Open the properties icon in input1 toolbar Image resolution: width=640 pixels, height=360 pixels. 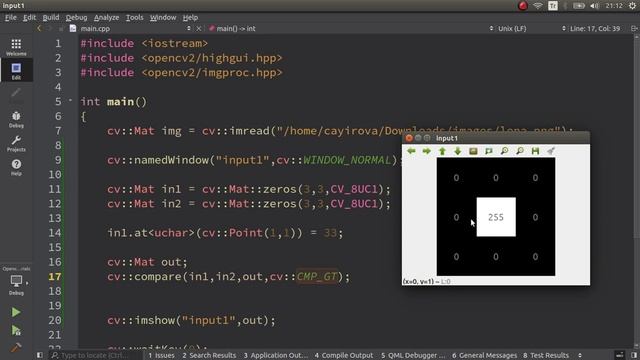tap(551, 151)
